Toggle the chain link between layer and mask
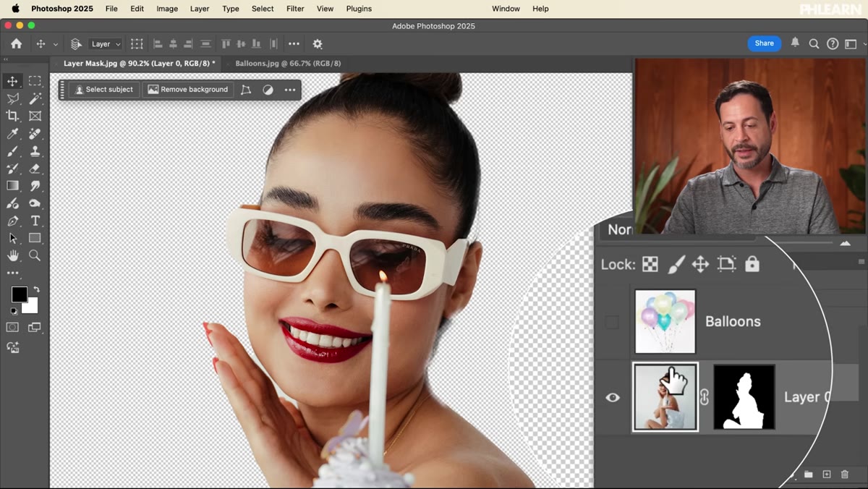Screen dimensions: 868x489 (705, 397)
